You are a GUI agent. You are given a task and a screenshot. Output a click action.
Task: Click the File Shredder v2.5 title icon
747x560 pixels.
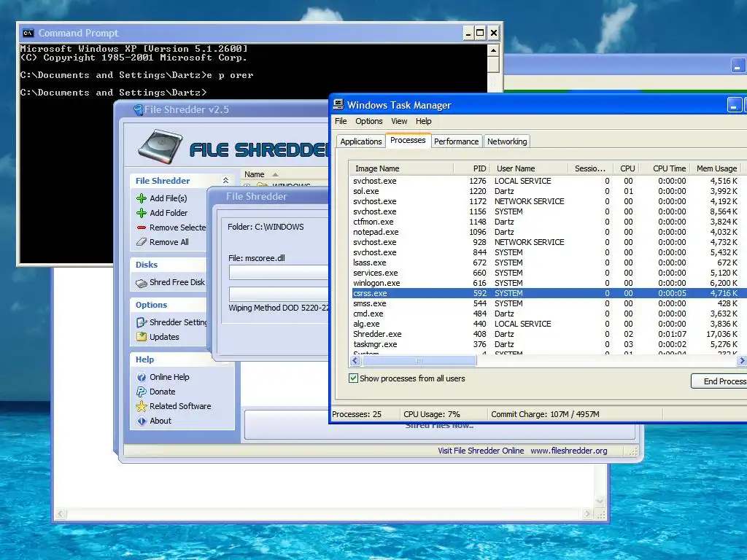click(138, 110)
